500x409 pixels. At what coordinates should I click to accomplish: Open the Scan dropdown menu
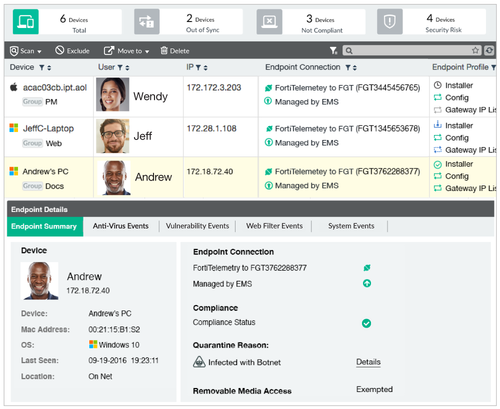click(x=26, y=51)
